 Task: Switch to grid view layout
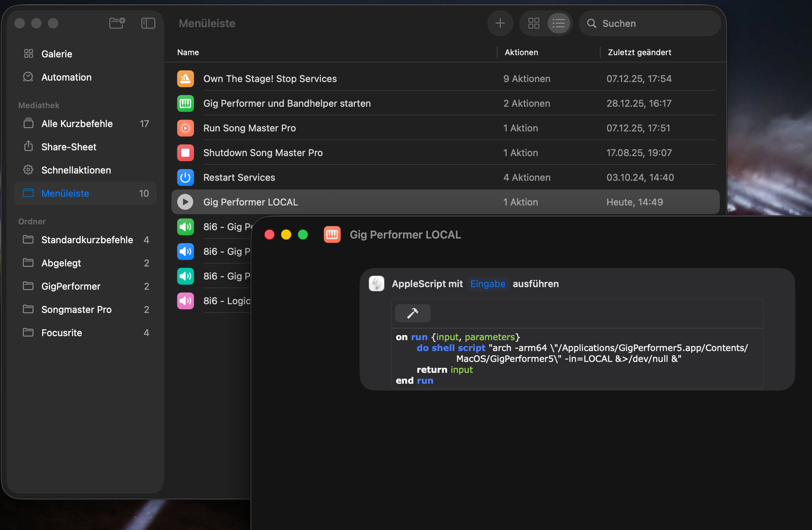[534, 23]
